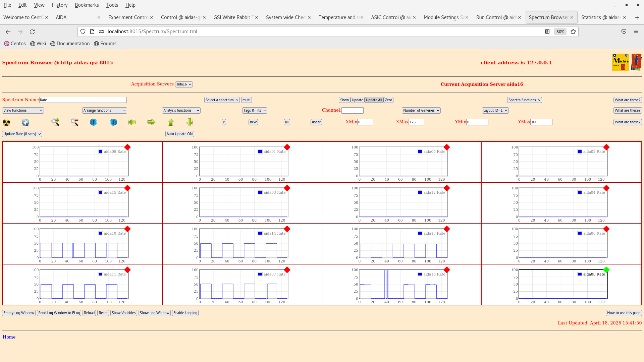Click the green up arrow icon
Image resolution: width=644 pixels, height=362 pixels.
[171, 122]
